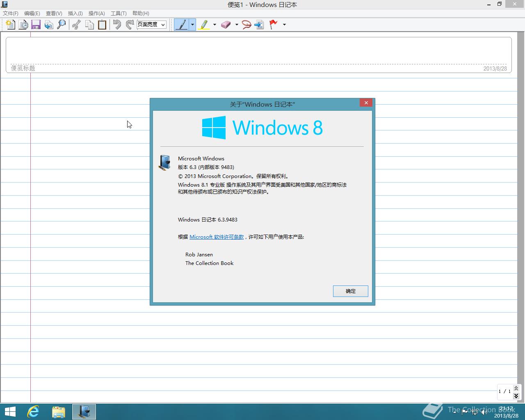
Task: Open the Microsoft 软件许可条款 link
Action: coord(217,237)
